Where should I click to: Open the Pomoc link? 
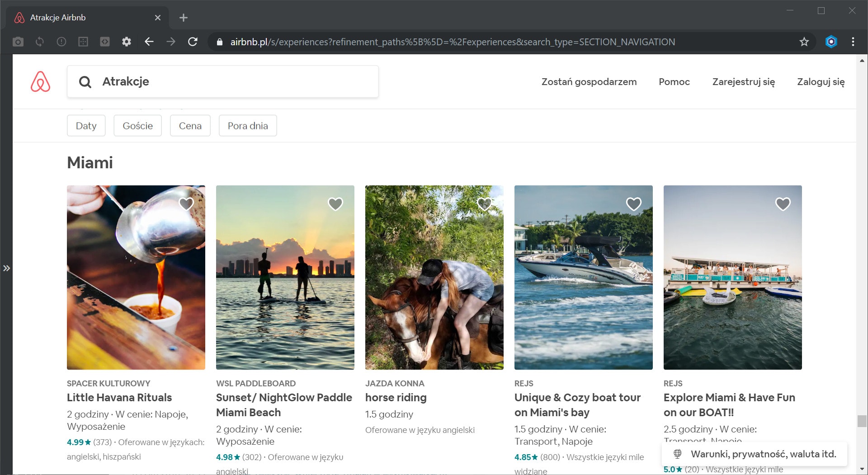pos(674,82)
